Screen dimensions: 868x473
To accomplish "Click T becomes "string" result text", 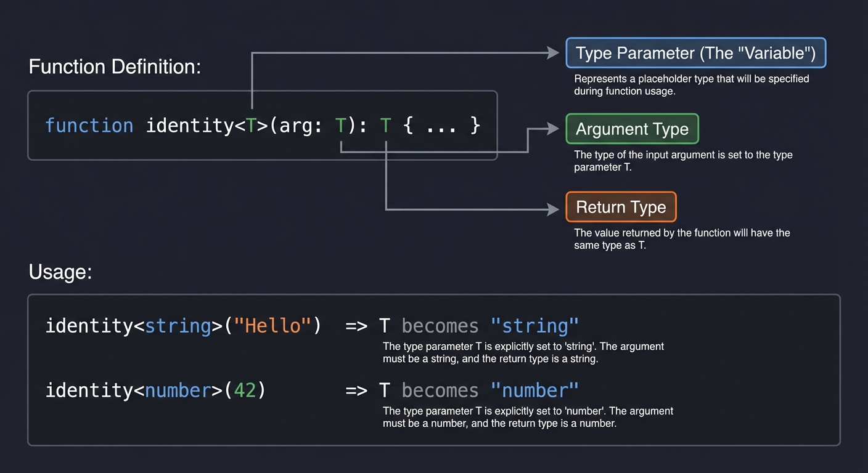I will click(x=478, y=326).
